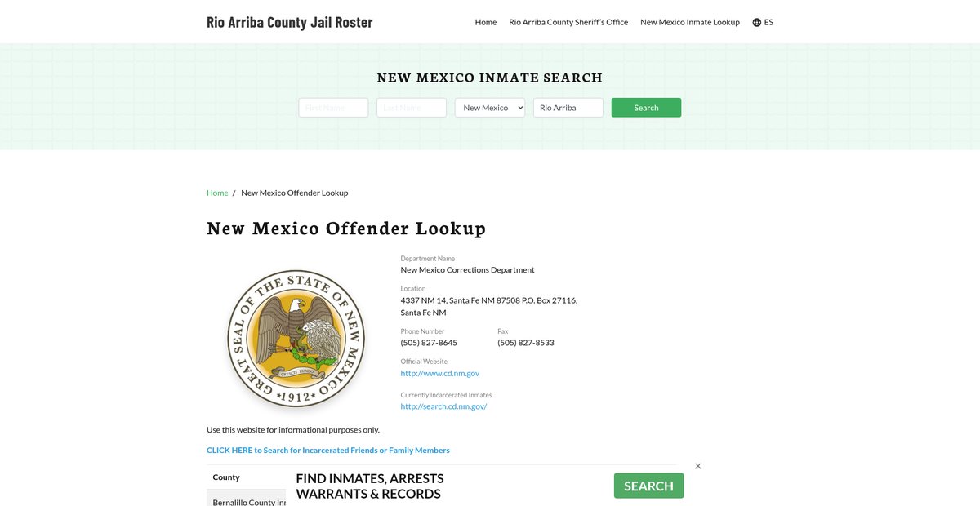Click the Rio Arriba county field
The height and width of the screenshot is (506, 980).
click(x=568, y=108)
